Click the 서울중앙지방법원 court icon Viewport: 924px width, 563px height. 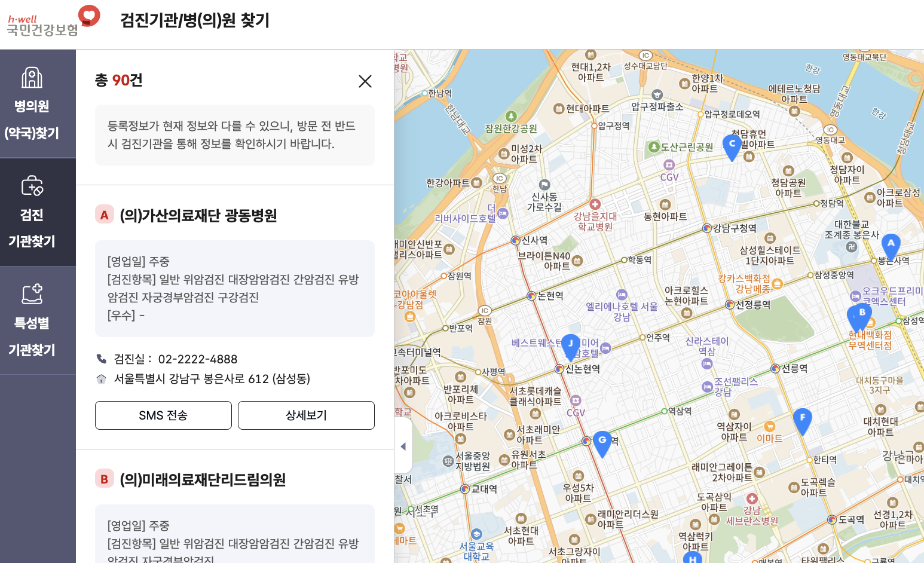[x=448, y=461]
